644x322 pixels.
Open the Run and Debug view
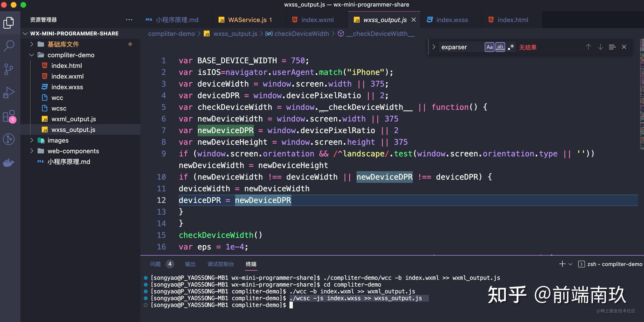click(x=9, y=93)
